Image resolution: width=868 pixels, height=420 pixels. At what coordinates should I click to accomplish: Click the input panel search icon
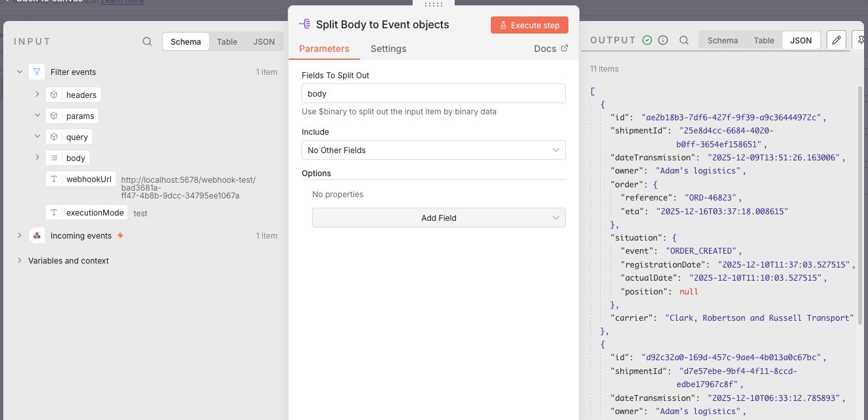147,41
